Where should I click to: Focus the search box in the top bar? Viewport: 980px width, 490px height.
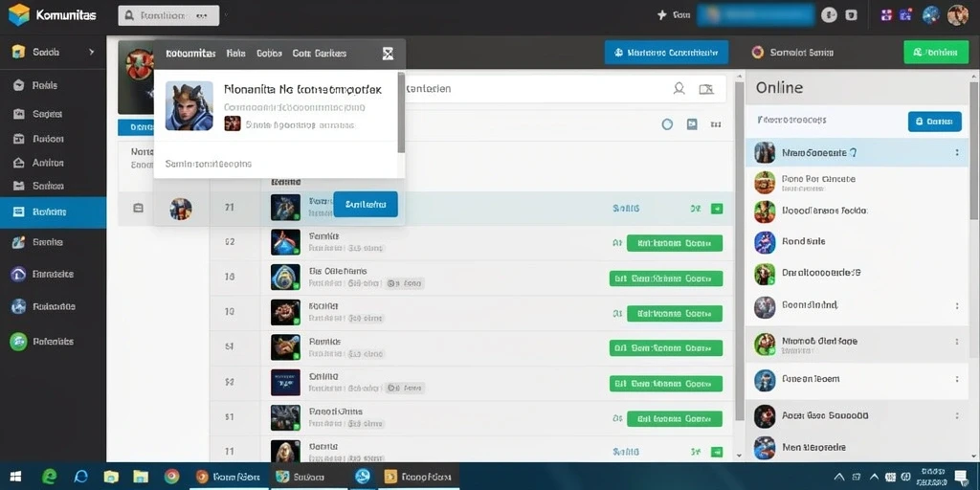click(x=168, y=15)
